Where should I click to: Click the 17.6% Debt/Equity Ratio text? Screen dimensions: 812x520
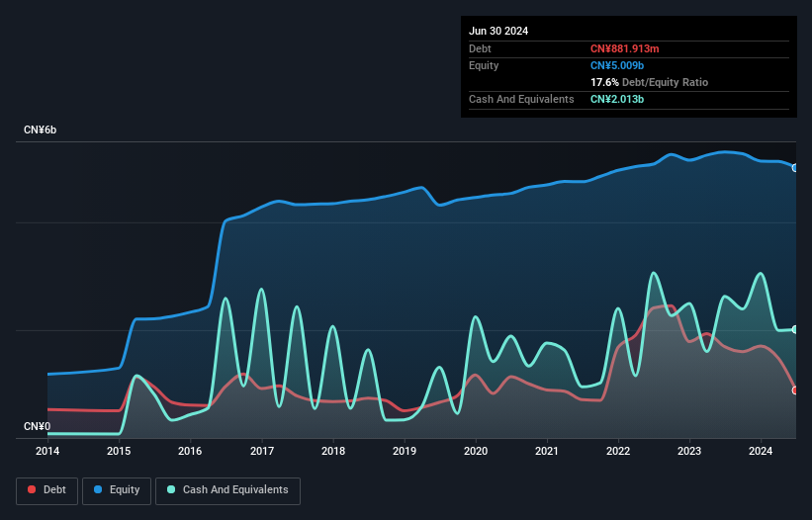(650, 82)
